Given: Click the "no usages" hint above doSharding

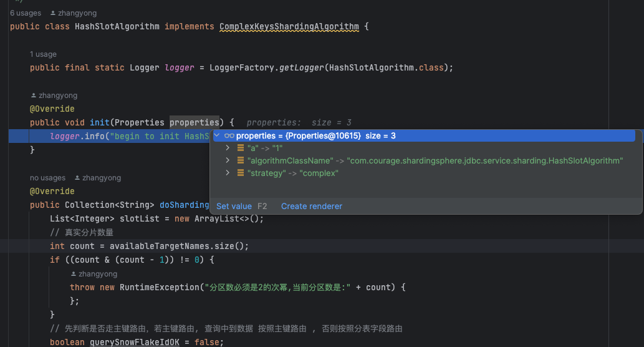Looking at the screenshot, I should pyautogui.click(x=47, y=178).
